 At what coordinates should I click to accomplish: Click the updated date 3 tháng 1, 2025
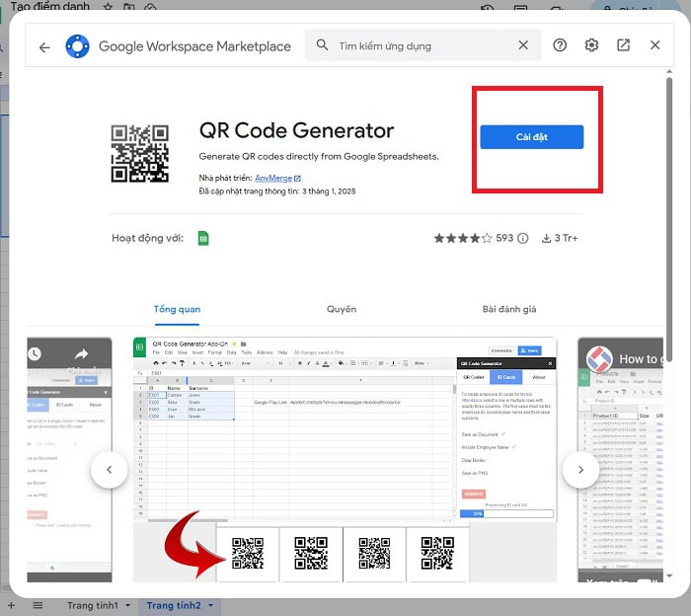click(329, 192)
